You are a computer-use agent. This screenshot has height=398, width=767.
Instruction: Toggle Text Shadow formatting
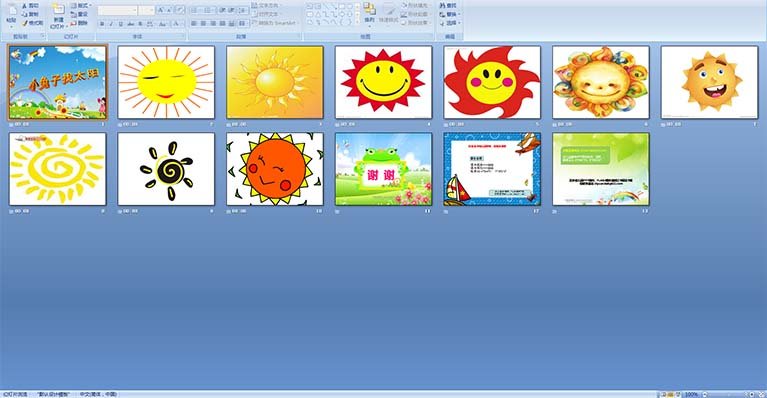coord(140,23)
